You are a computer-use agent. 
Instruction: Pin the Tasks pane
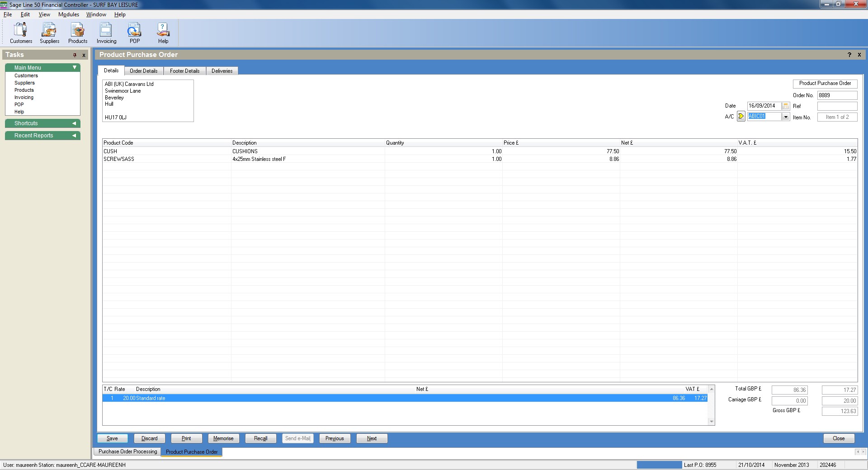coord(75,55)
